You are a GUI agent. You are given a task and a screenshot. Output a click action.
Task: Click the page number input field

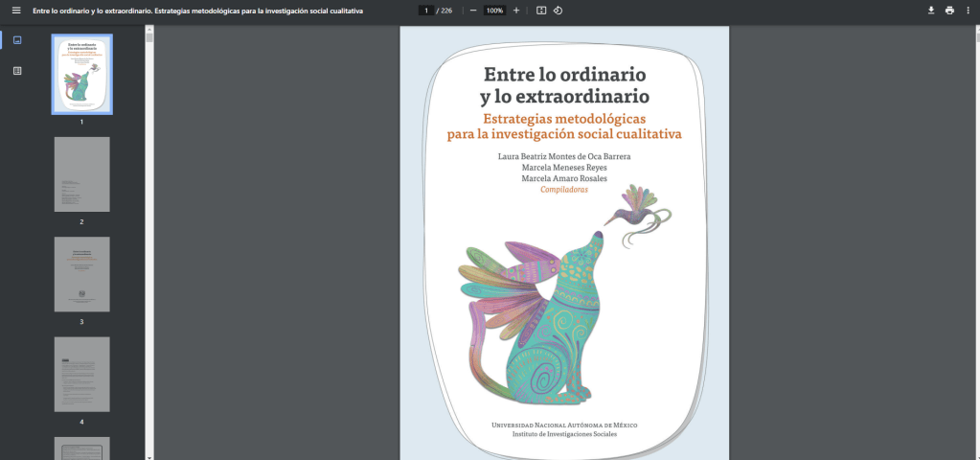click(x=426, y=11)
